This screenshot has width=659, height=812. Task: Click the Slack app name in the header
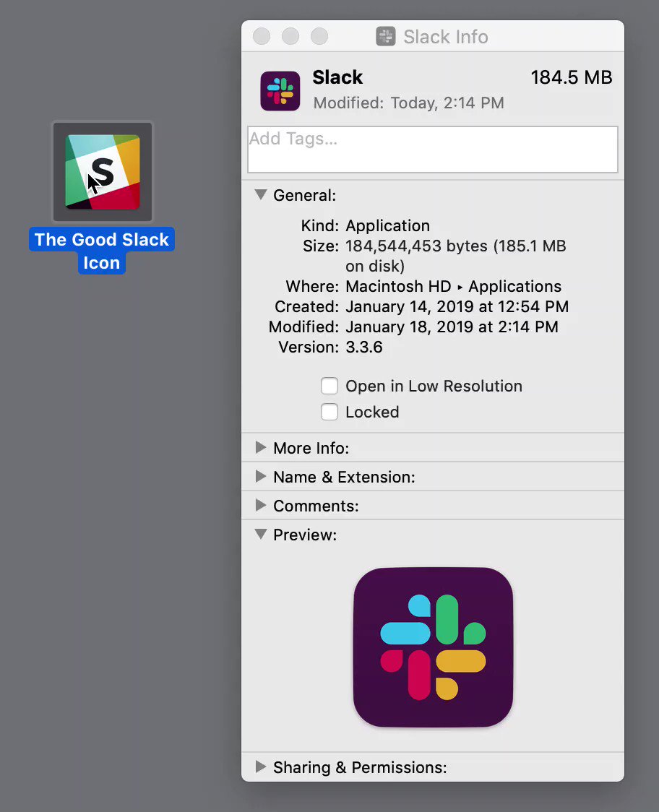point(337,77)
